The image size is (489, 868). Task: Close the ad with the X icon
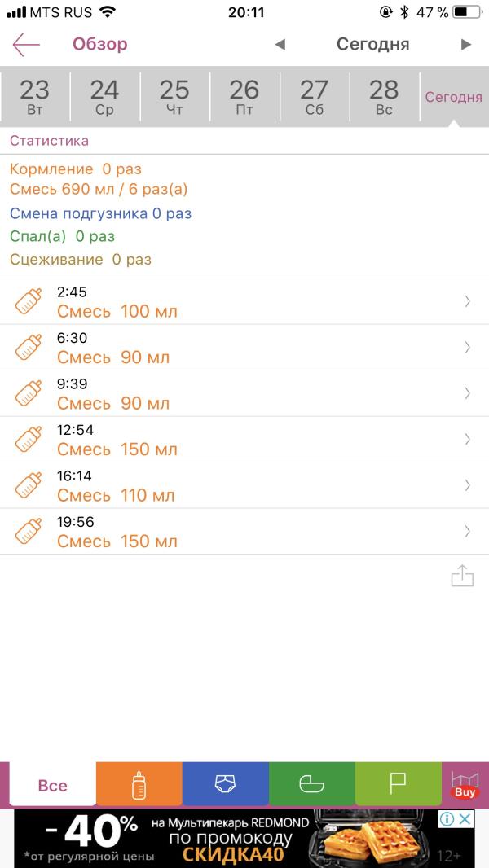(466, 818)
